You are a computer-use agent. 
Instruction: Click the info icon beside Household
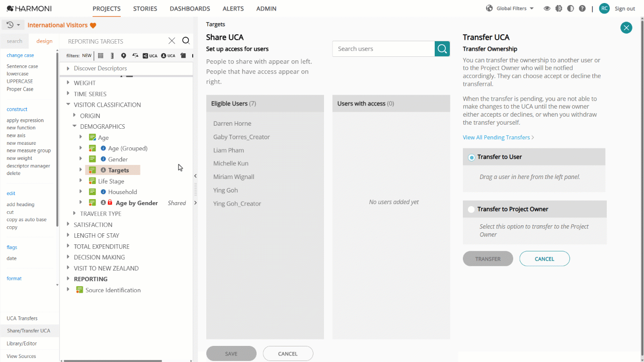[x=103, y=192]
